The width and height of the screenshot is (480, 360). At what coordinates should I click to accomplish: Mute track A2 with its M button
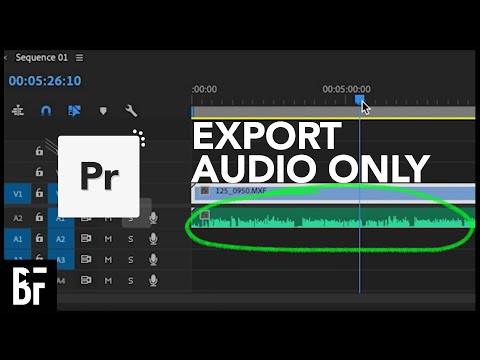click(x=108, y=239)
